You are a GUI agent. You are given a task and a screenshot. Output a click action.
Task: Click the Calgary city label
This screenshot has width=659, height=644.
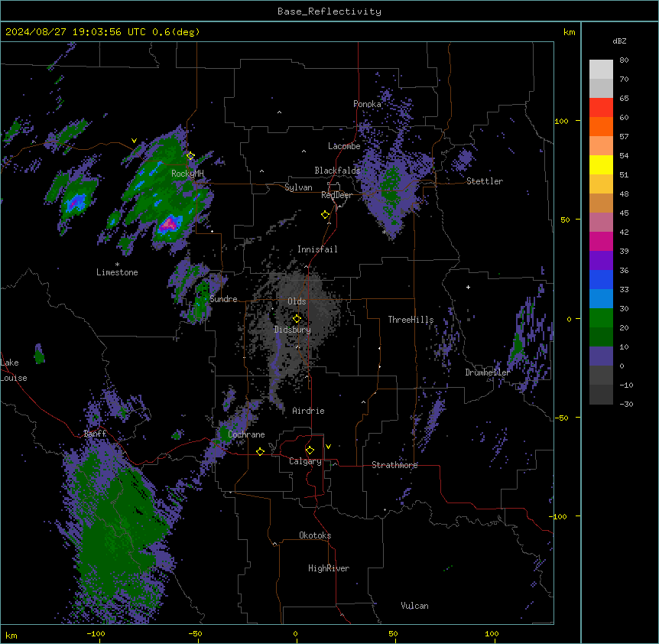pos(305,461)
